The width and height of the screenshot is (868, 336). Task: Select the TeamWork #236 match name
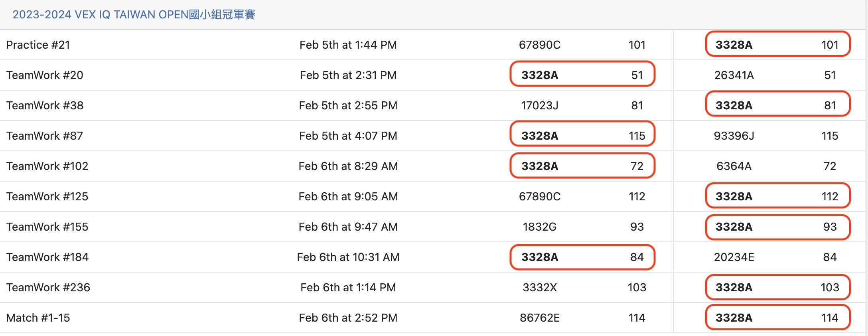click(48, 287)
